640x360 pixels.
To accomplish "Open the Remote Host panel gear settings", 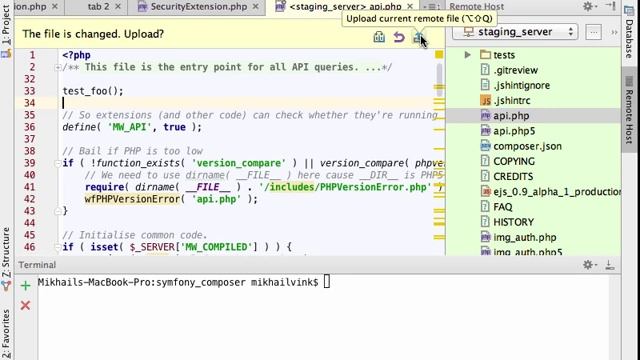I will coord(588,6).
